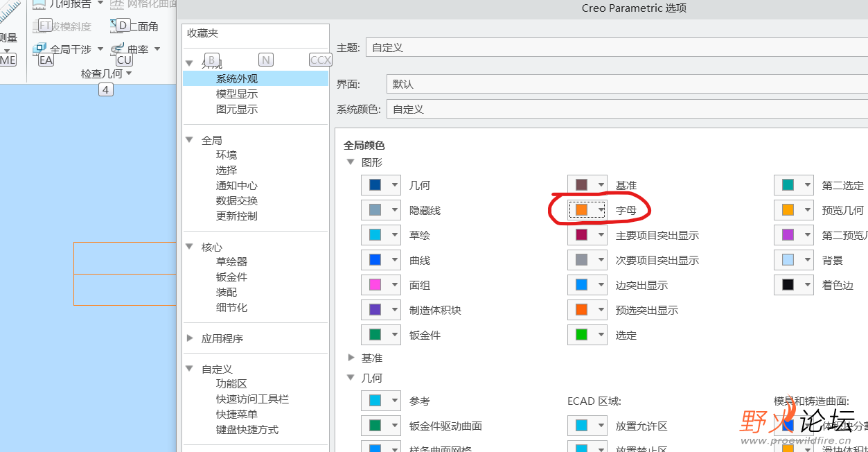Screen dimensions: 868x452
Task: Select 系统外观 in the options tree
Action: tap(236, 79)
